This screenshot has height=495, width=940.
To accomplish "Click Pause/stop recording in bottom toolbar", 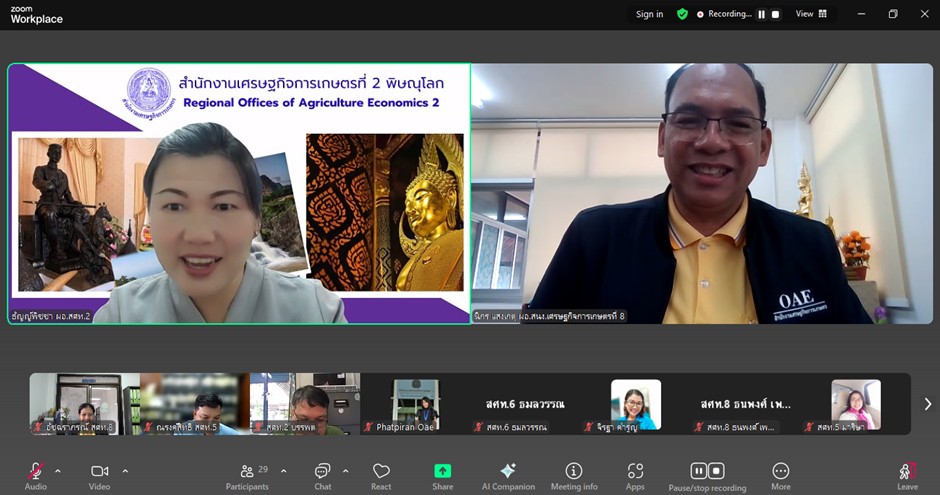I will (x=707, y=474).
